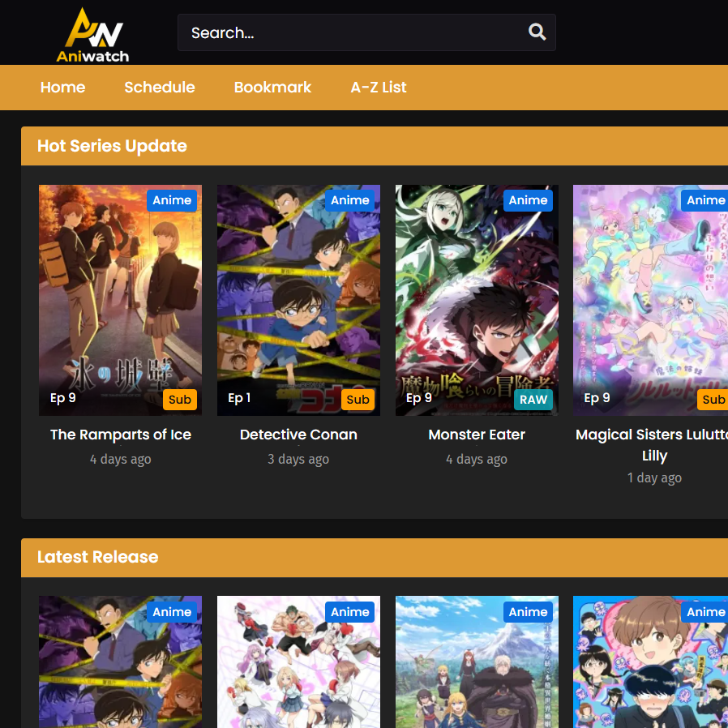Focus the Search input field
Screen dimensions: 728x728
pyautogui.click(x=366, y=32)
